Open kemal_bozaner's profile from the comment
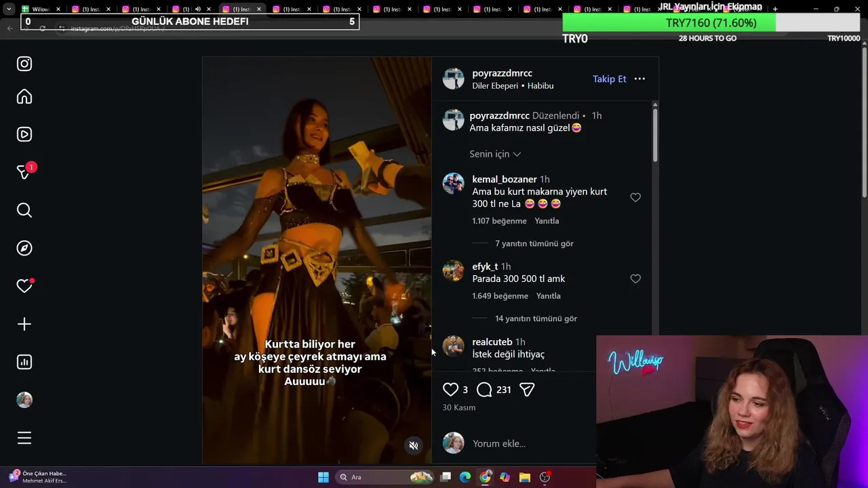The width and height of the screenshot is (868, 488). (505, 180)
